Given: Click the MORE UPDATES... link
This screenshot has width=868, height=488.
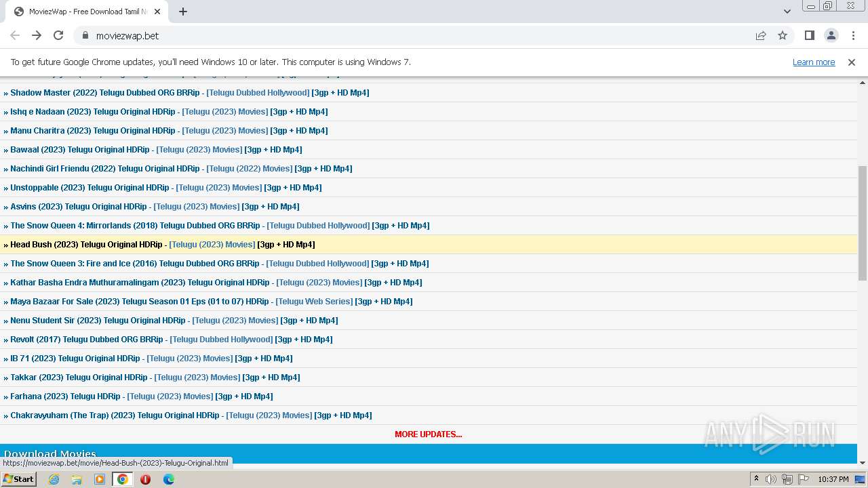Looking at the screenshot, I should coord(429,434).
